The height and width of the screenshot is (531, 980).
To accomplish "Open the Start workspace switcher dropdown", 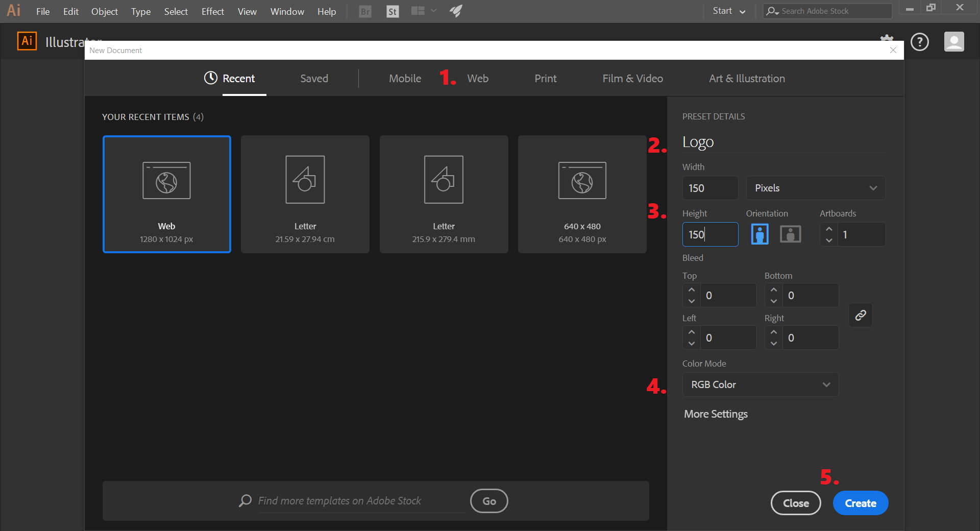I will coord(729,11).
